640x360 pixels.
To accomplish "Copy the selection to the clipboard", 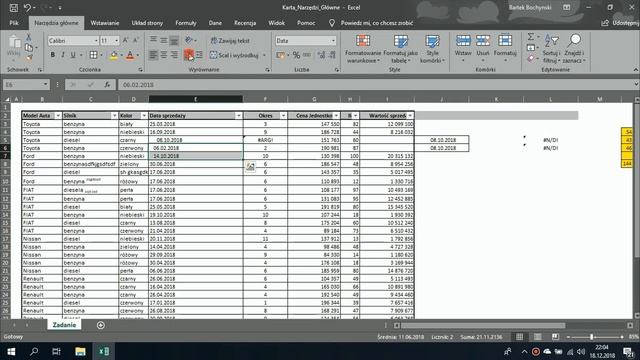I will coord(29,47).
